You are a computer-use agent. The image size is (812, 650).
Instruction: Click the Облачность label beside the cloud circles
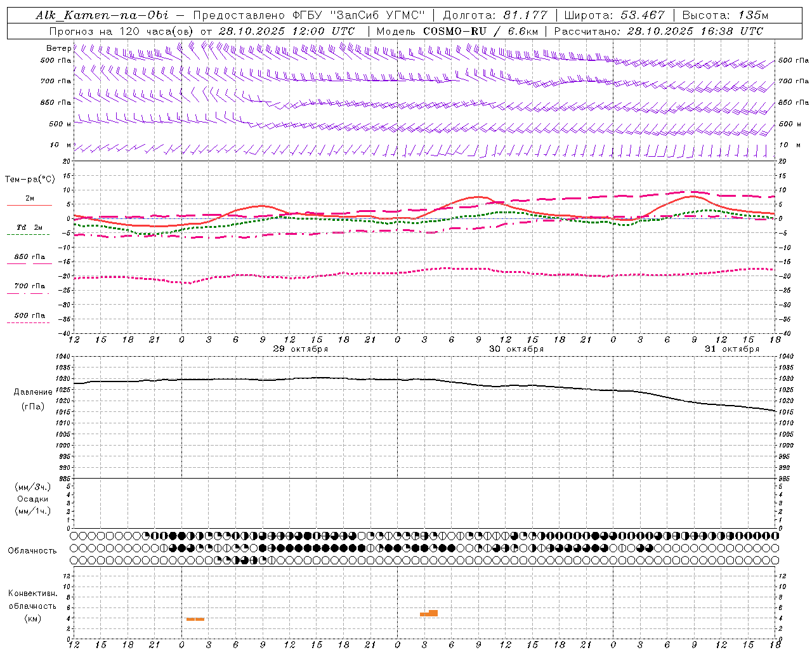click(32, 550)
